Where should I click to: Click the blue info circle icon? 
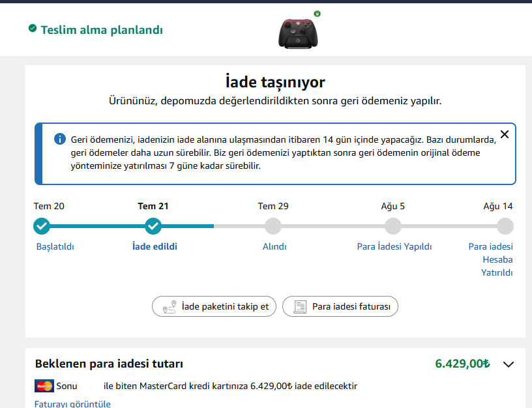tap(60, 139)
